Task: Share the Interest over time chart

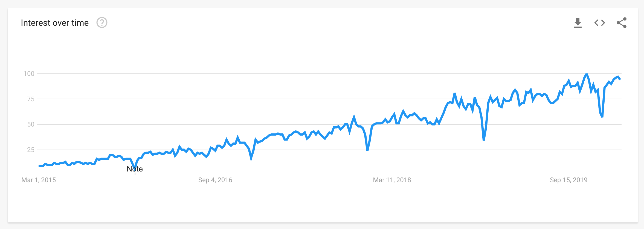Action: 622,23
